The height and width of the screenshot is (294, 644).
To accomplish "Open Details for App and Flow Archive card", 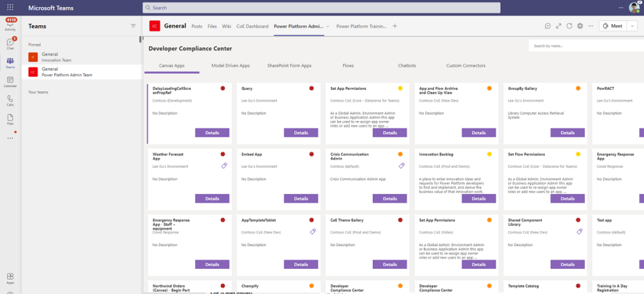I will point(479,132).
